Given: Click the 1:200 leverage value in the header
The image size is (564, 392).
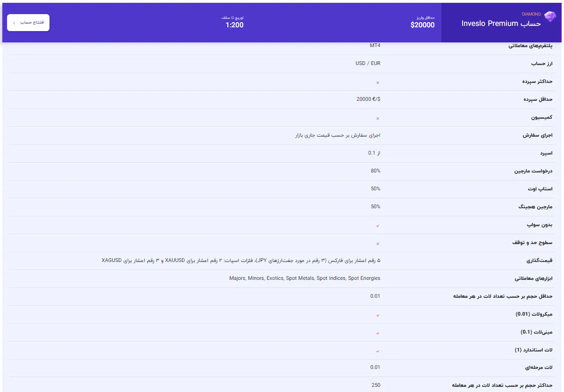Looking at the screenshot, I should click(x=234, y=25).
